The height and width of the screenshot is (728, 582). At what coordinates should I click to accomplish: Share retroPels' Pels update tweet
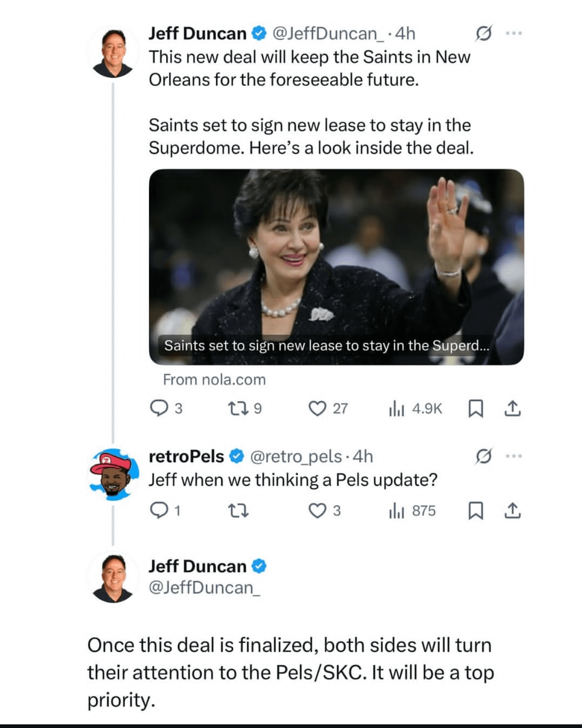[x=512, y=511]
